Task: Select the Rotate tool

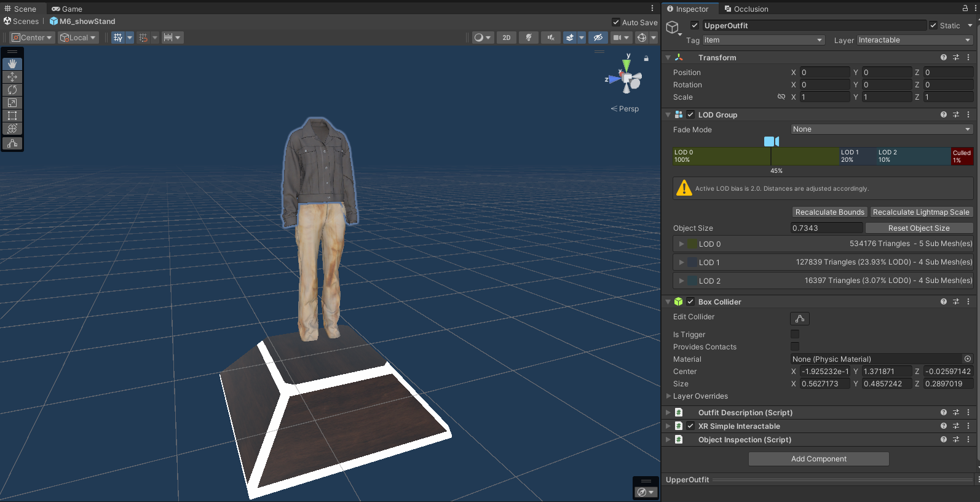Action: (x=12, y=90)
